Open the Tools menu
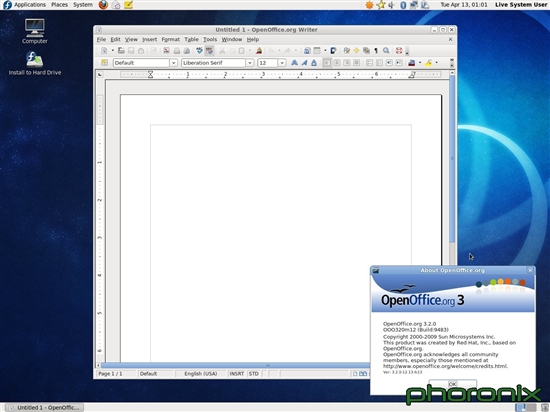The image size is (550, 412). [x=210, y=40]
